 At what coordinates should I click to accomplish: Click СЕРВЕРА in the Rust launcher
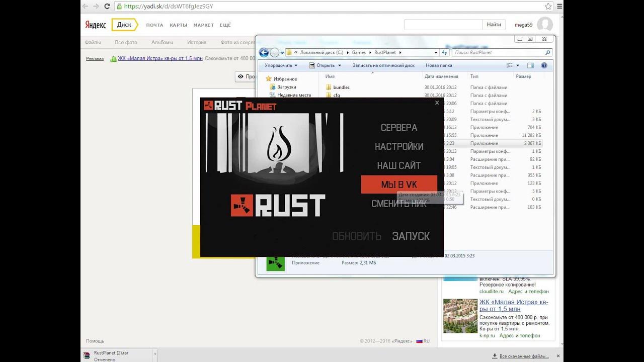[x=399, y=128]
